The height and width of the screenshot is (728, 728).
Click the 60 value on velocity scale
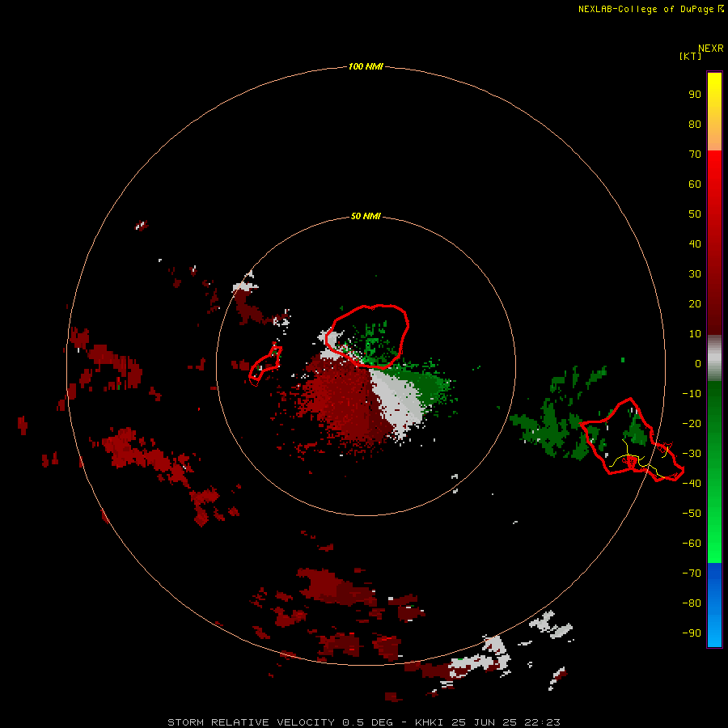click(695, 184)
